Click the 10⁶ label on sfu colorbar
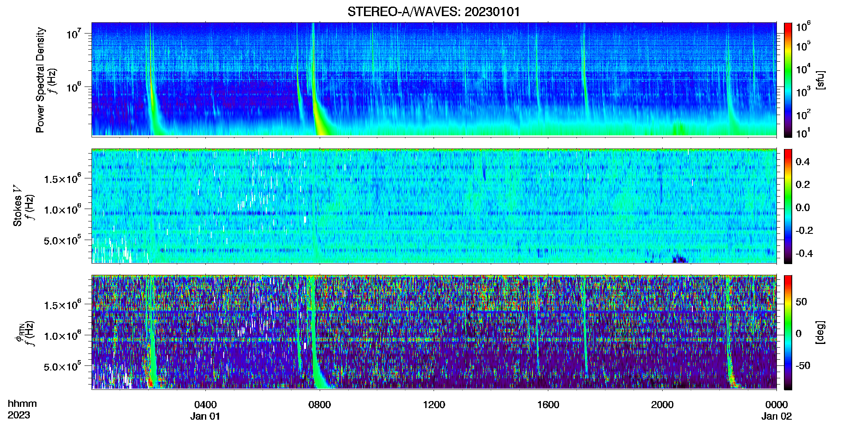The height and width of the screenshot is (447, 868). (803, 27)
